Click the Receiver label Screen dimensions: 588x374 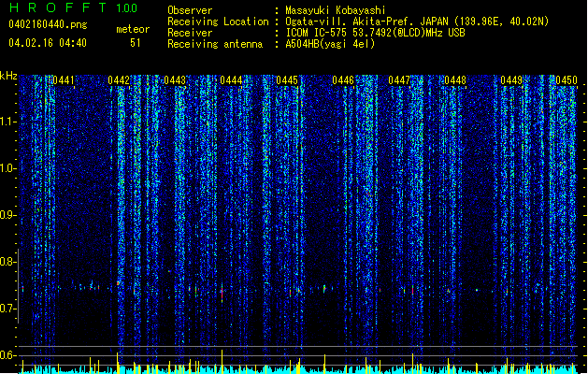pos(190,33)
